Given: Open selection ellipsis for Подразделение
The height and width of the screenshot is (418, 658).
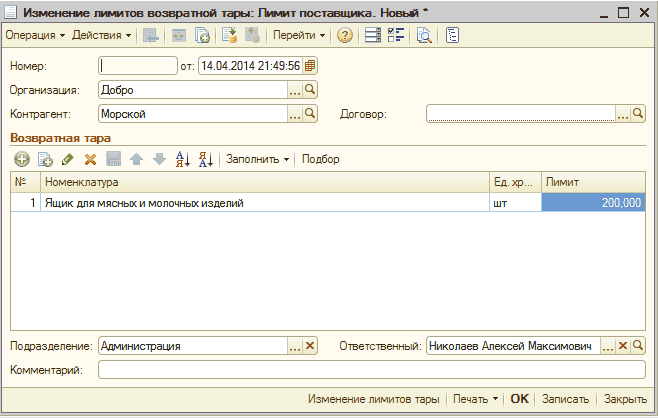Looking at the screenshot, I should pos(295,346).
